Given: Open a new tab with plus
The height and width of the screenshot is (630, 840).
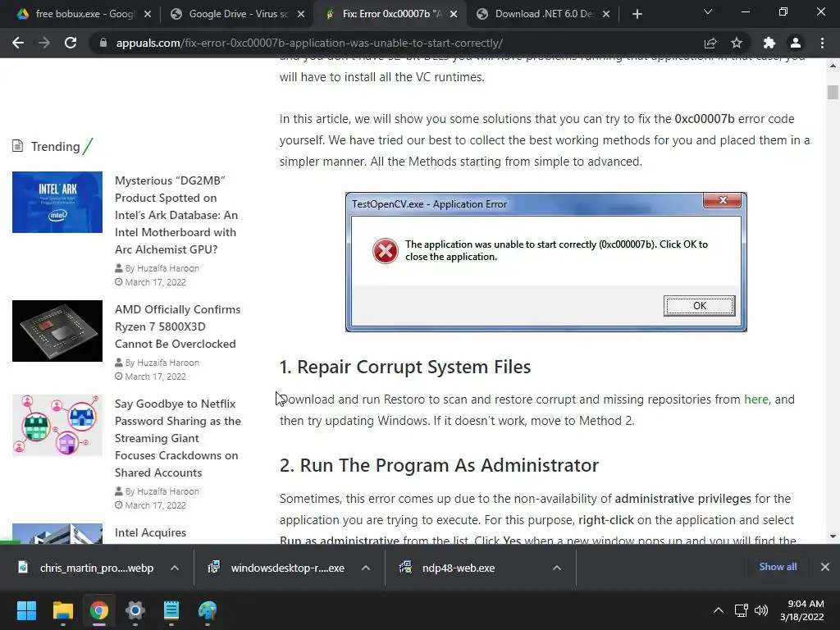Looking at the screenshot, I should click(637, 14).
